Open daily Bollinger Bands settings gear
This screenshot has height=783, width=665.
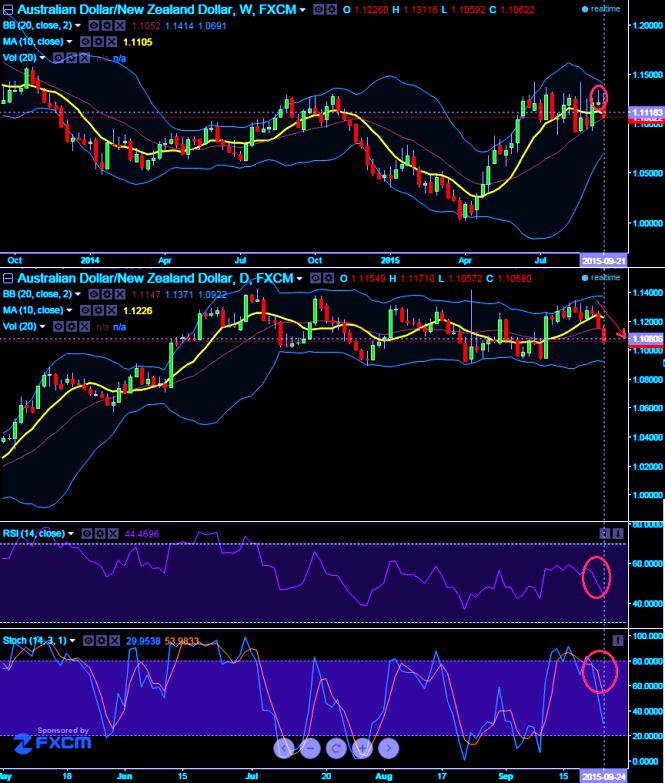(x=107, y=294)
